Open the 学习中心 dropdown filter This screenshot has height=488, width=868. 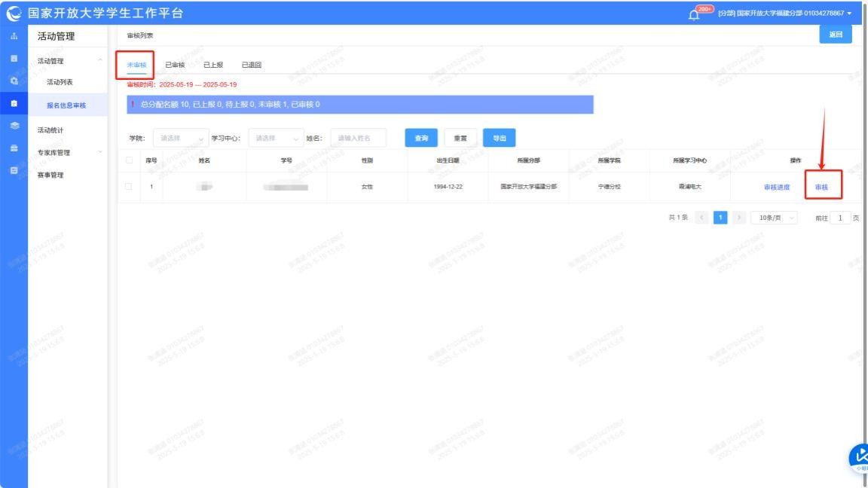[276, 139]
